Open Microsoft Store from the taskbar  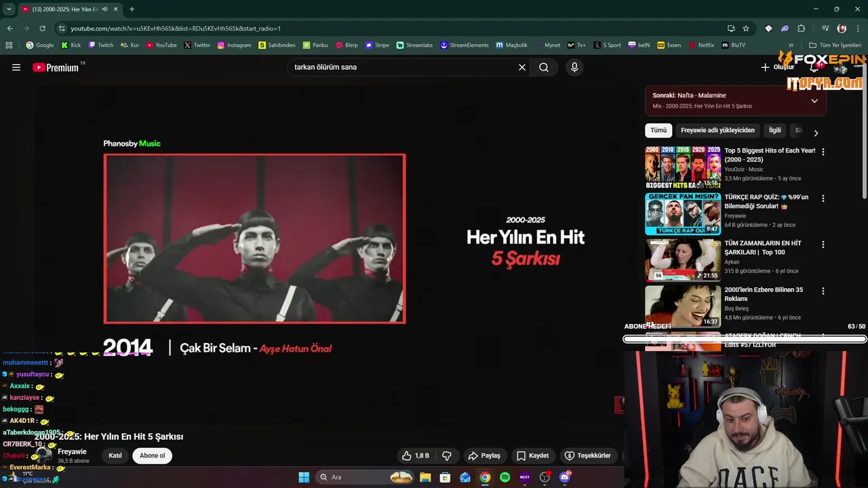[x=445, y=477]
